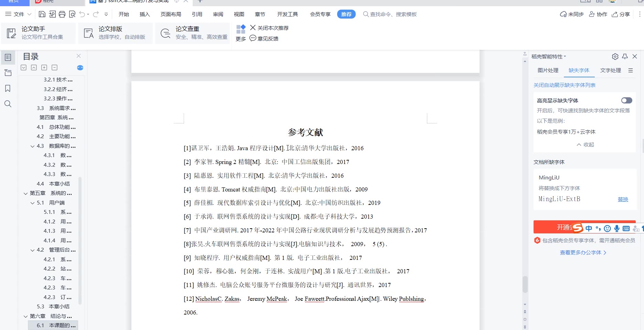Click 收起 to collapse the example section
644x330 pixels.
[x=585, y=144]
